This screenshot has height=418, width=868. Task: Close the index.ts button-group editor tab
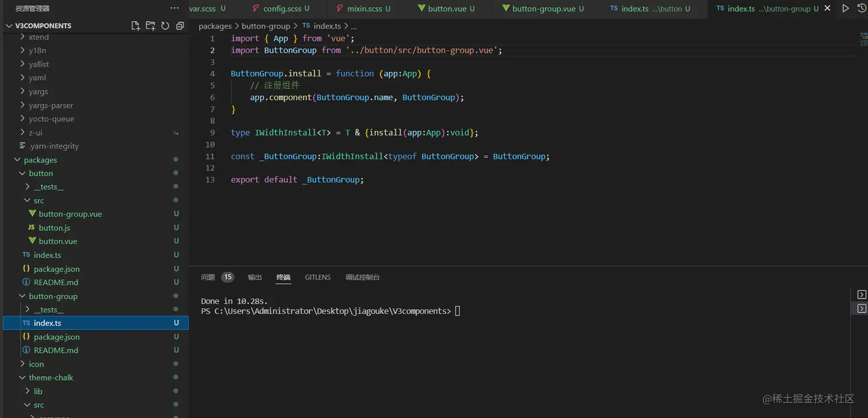coord(827,9)
